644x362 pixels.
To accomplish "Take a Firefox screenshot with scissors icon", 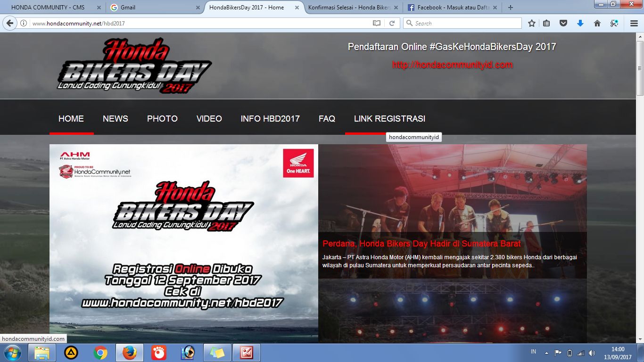I will click(614, 23).
